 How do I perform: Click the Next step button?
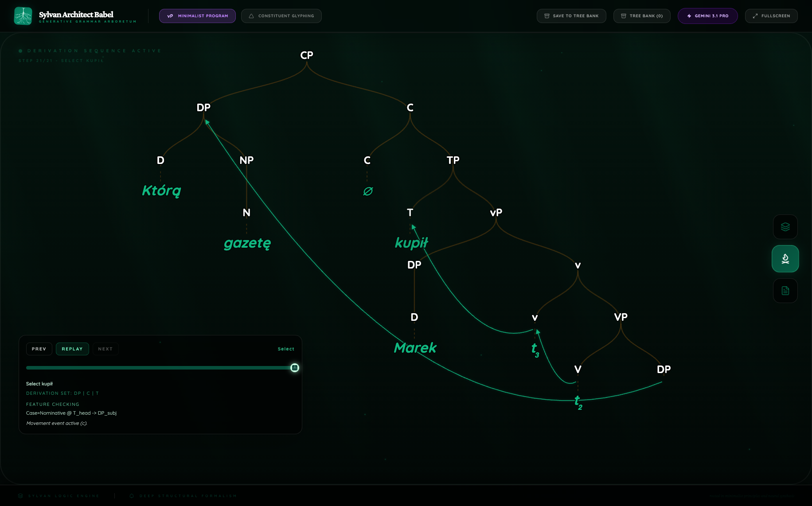[105, 349]
